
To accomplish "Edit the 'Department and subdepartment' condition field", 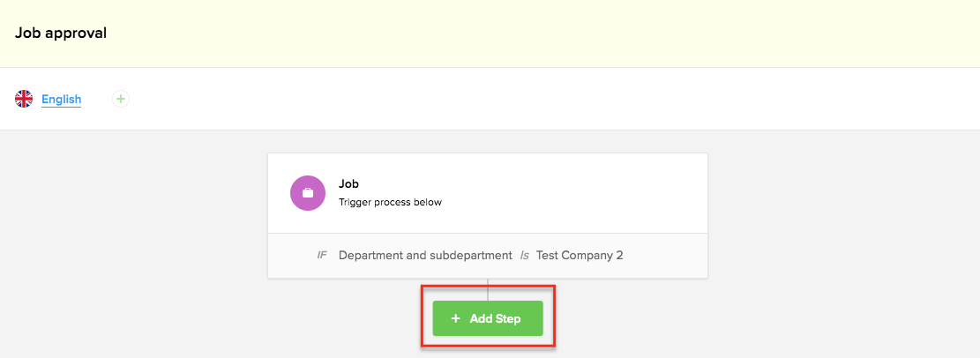I will click(x=425, y=256).
